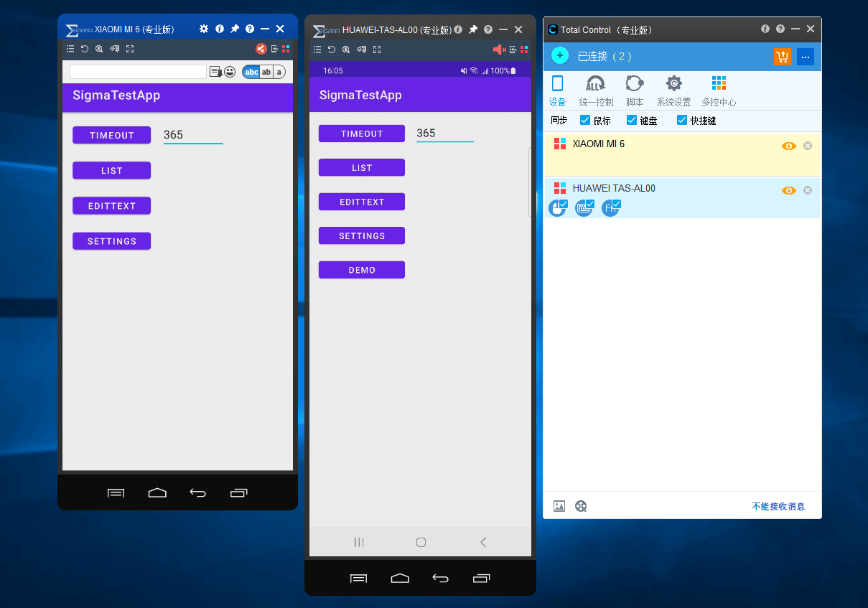Switch to 统一控制 tab
The image size is (868, 608).
point(596,91)
